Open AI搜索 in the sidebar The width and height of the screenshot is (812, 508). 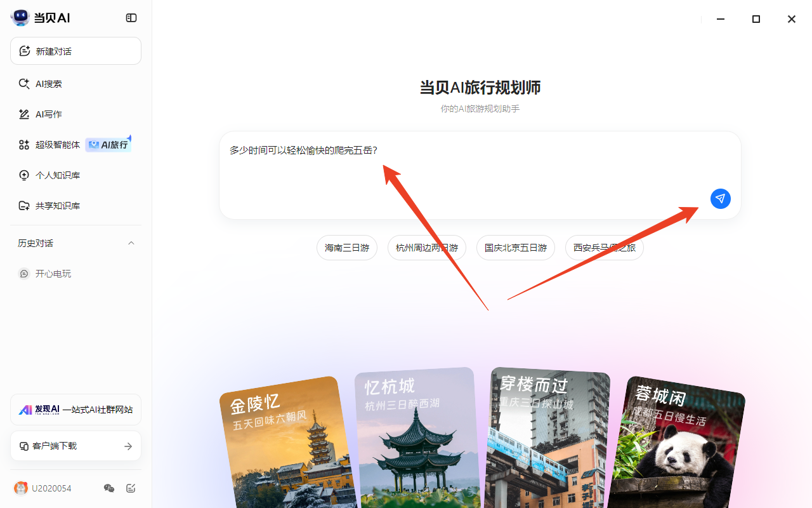pyautogui.click(x=75, y=84)
